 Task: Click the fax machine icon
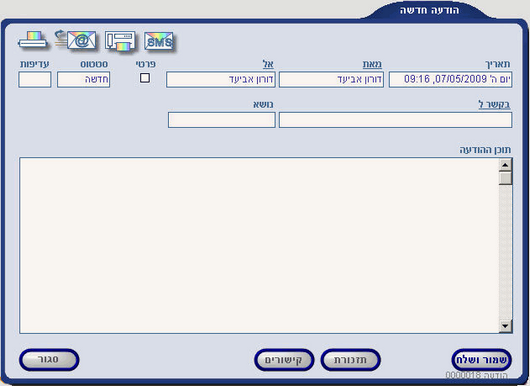[120, 41]
